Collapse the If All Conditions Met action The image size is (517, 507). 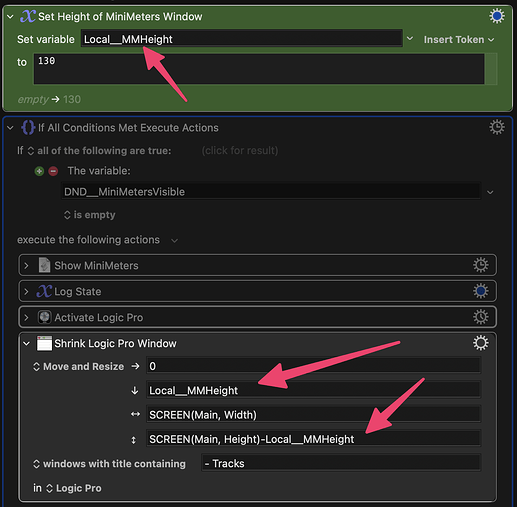10,128
